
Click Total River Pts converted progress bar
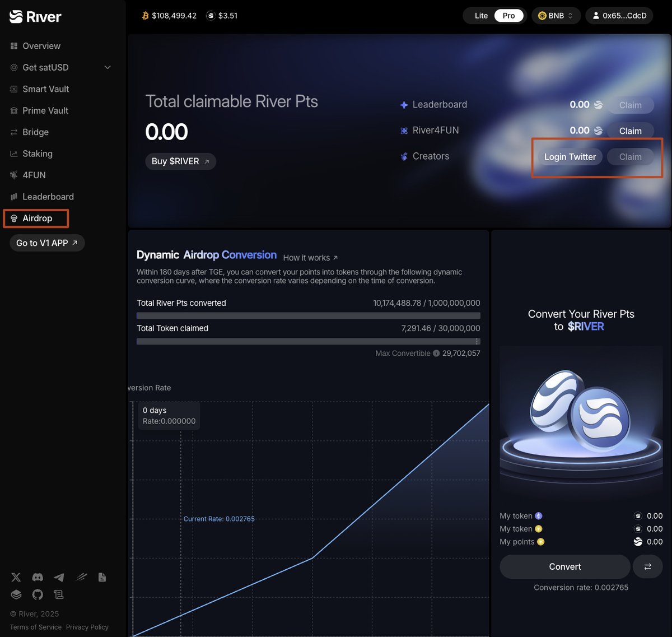point(309,315)
